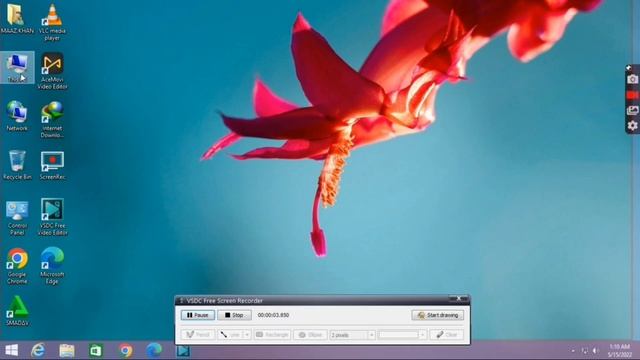Click the pin icon atop ScreenRec sidebar

click(x=629, y=67)
